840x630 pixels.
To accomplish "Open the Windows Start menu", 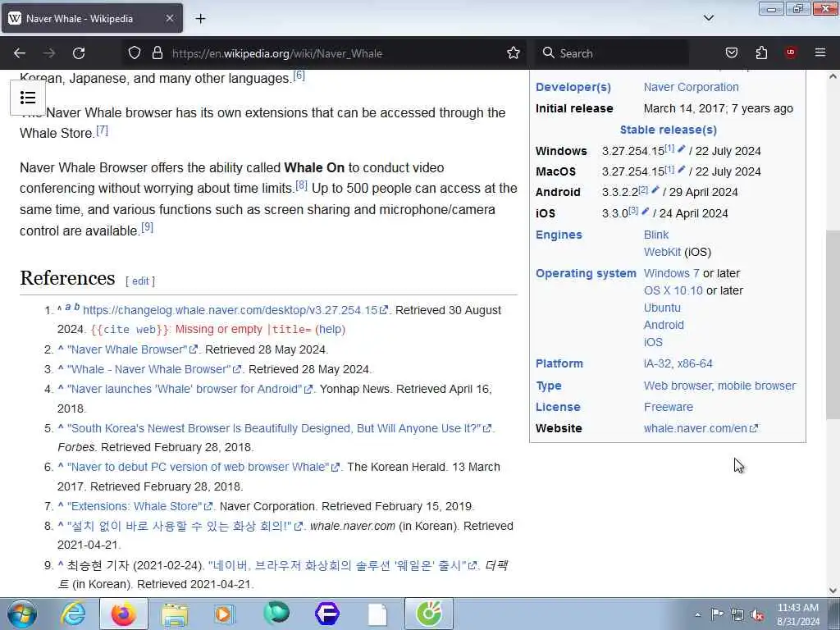I will (22, 614).
